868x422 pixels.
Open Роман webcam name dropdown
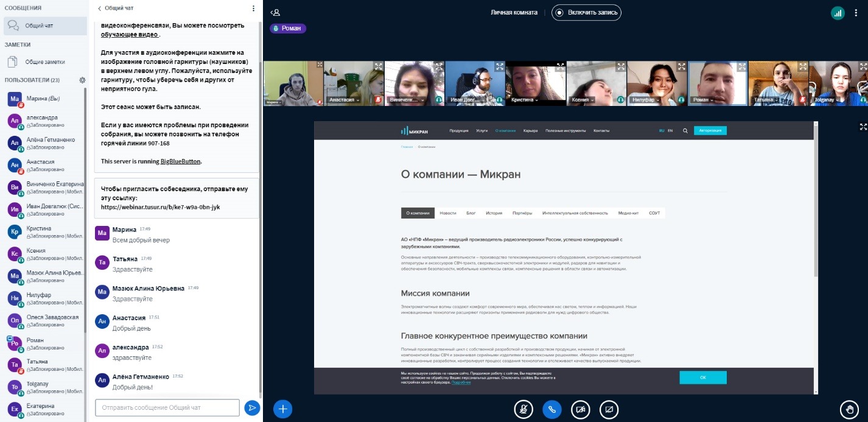pyautogui.click(x=703, y=99)
